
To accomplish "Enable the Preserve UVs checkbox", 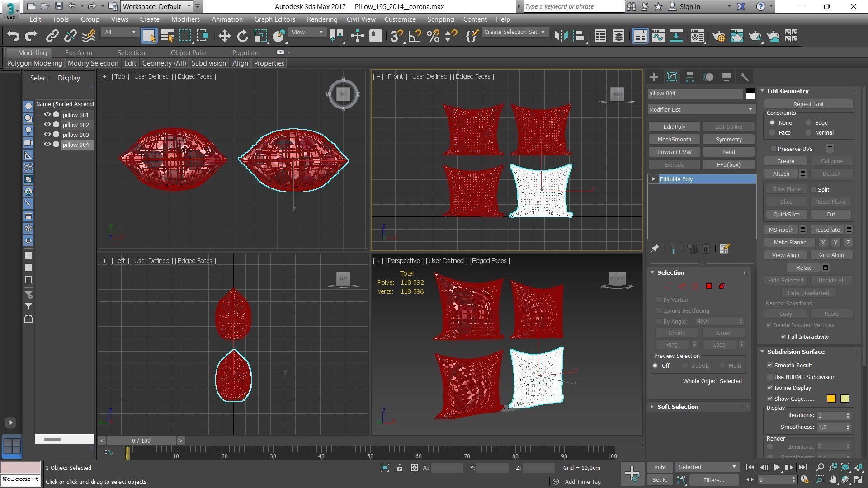I will click(774, 149).
